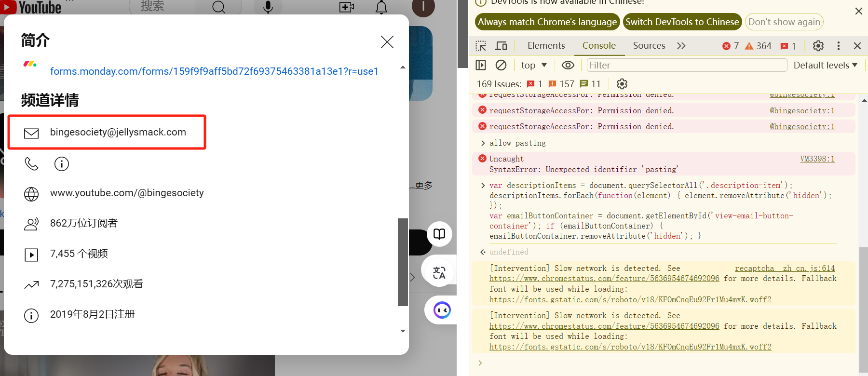The width and height of the screenshot is (868, 376).
Task: Click the floating assistant robot icon
Action: [x=442, y=310]
